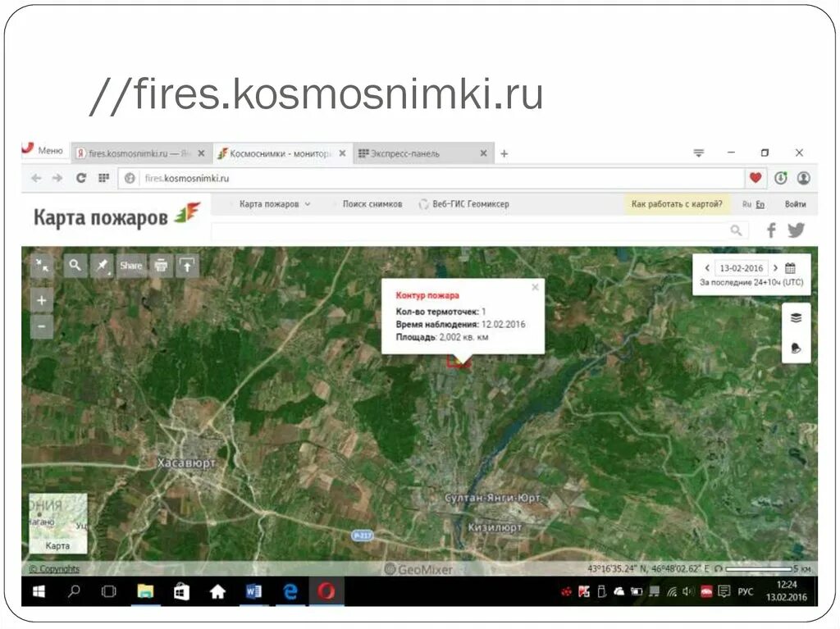
Task: Open the fire alert bell icon
Action: click(x=796, y=349)
